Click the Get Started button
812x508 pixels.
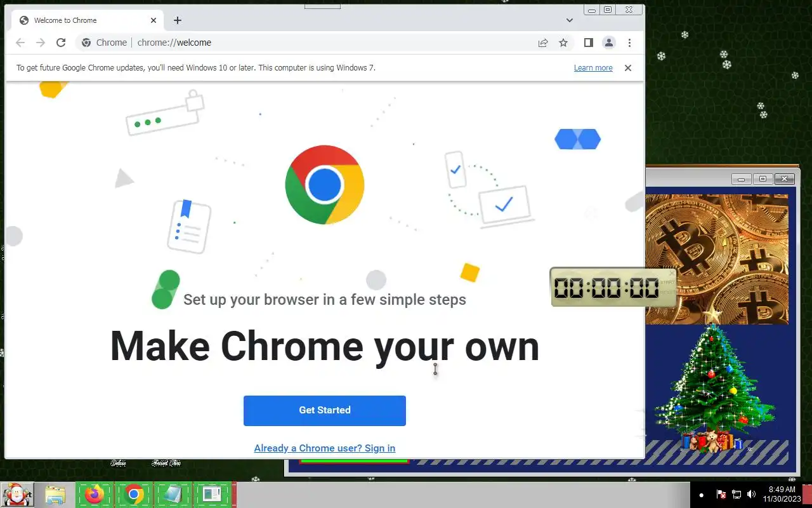pyautogui.click(x=325, y=410)
